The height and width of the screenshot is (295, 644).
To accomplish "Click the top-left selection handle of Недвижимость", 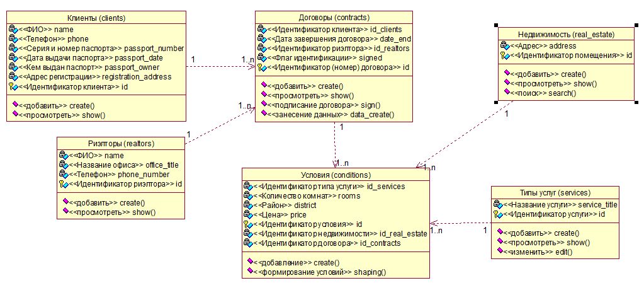I will coord(497,25).
